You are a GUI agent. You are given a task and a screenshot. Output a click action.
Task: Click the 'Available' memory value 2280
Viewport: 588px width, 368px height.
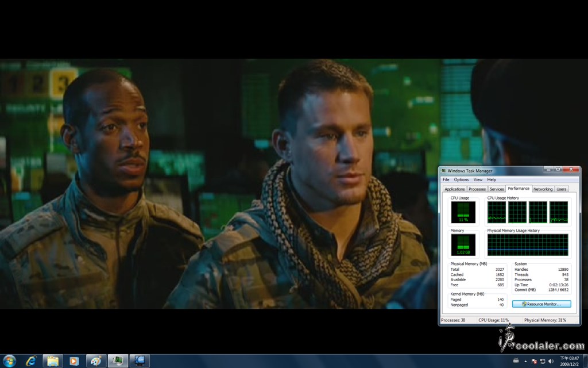tap(500, 280)
